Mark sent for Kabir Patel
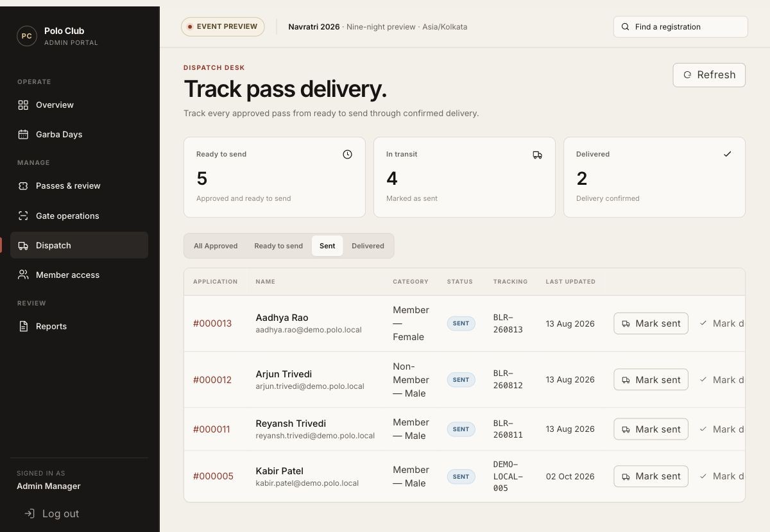The image size is (770, 532). click(x=651, y=476)
